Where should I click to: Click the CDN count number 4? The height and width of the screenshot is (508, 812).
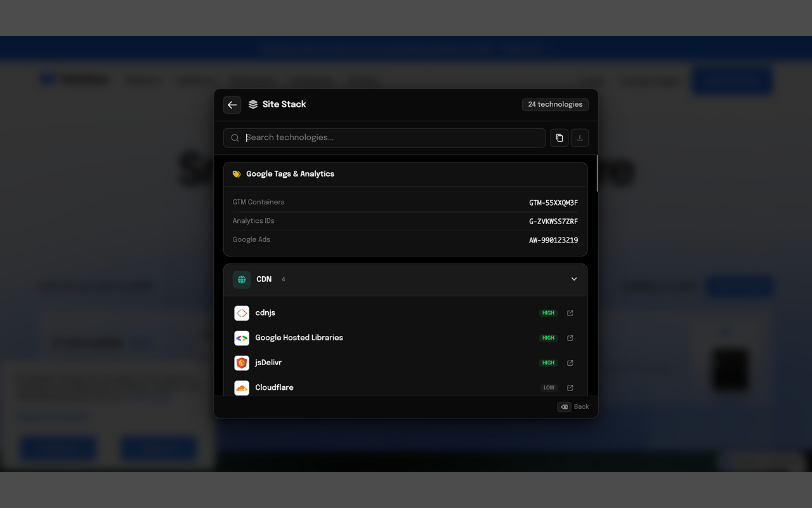coord(284,279)
